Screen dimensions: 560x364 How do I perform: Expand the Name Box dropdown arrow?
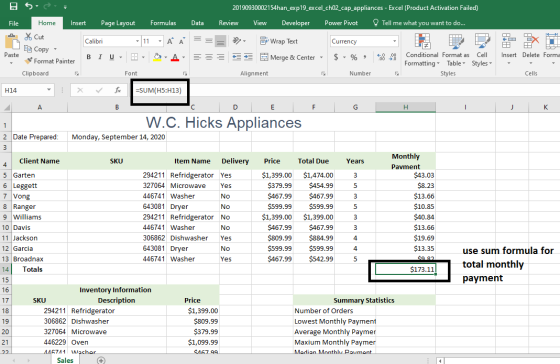point(49,90)
